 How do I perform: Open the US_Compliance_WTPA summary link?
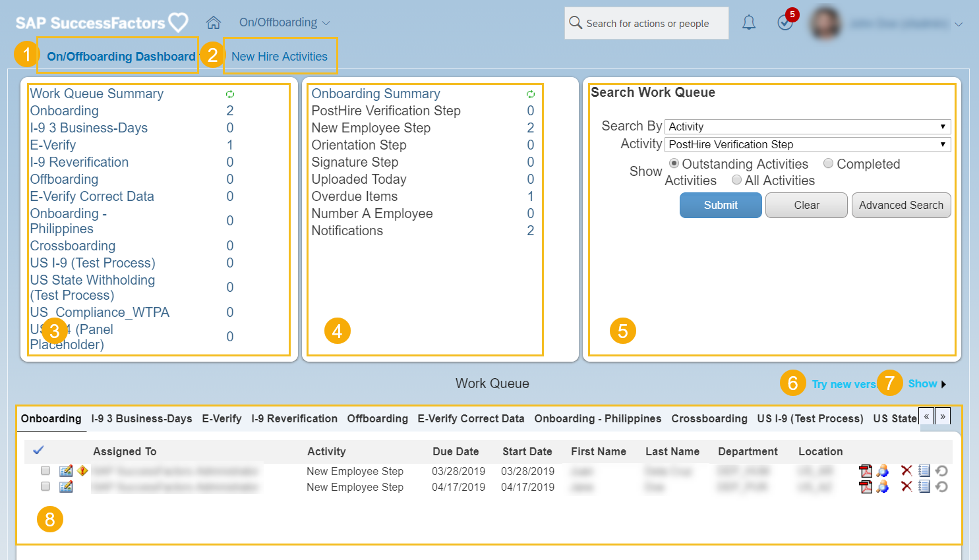pos(100,312)
